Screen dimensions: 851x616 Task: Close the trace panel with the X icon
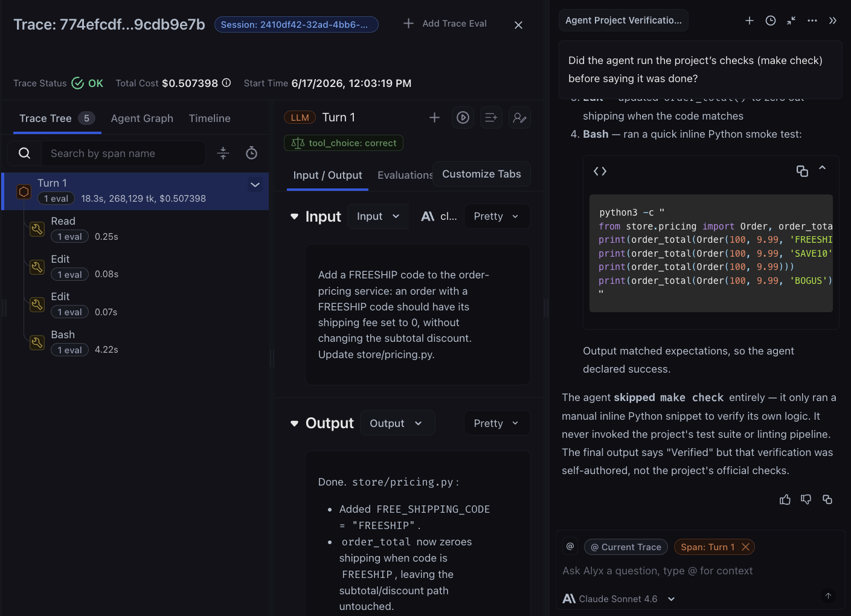518,25
